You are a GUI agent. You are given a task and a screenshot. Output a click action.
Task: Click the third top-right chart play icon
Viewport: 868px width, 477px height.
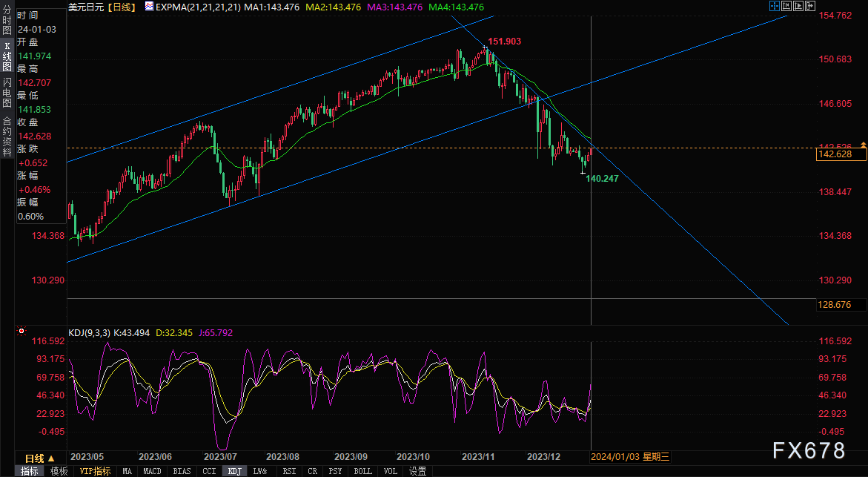click(x=798, y=6)
